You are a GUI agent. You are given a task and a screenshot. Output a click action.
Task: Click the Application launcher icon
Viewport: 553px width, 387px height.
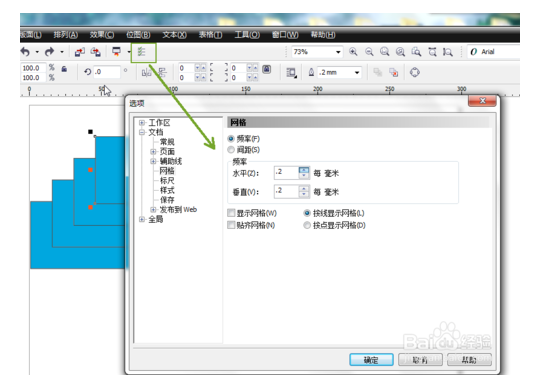(116, 52)
